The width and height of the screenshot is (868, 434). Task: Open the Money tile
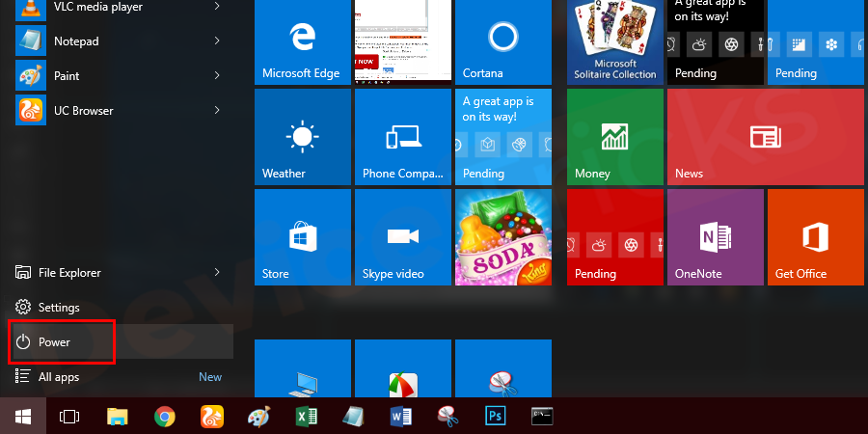click(x=615, y=137)
